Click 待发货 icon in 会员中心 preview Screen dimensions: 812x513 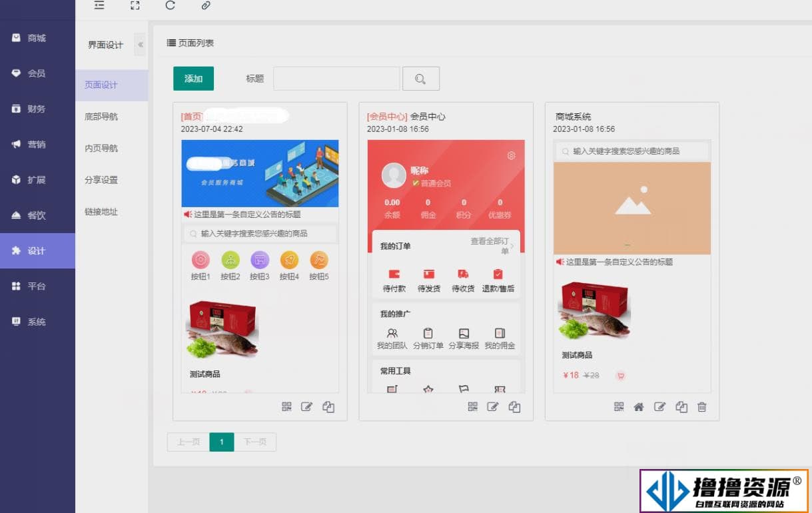pyautogui.click(x=429, y=274)
